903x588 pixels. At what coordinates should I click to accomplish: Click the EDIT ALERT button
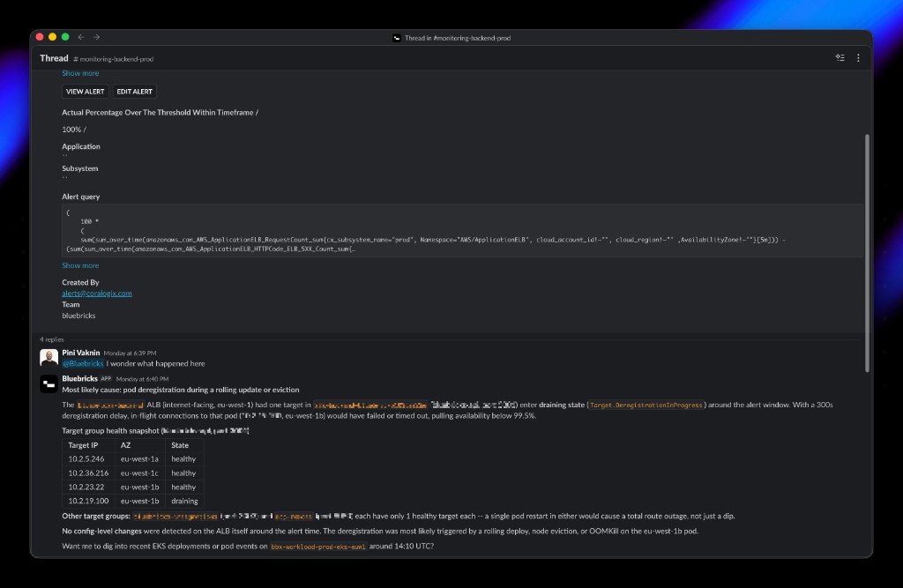[x=134, y=92]
